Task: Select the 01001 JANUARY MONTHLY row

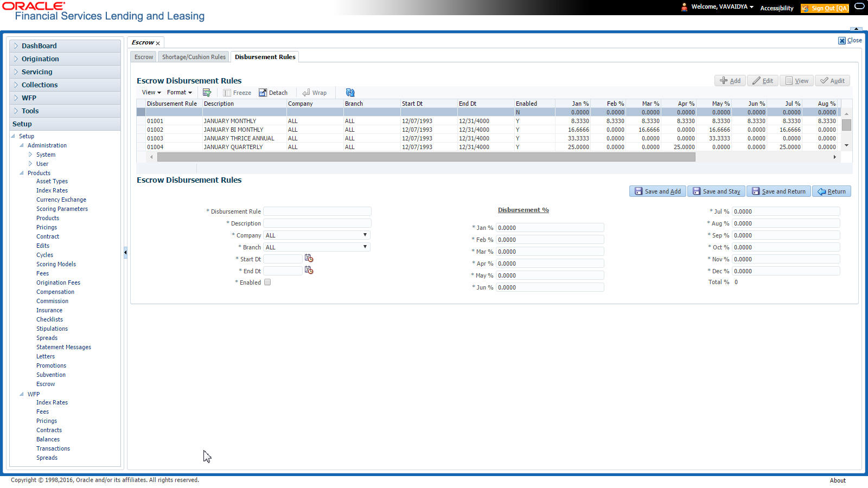Action: 488,121
